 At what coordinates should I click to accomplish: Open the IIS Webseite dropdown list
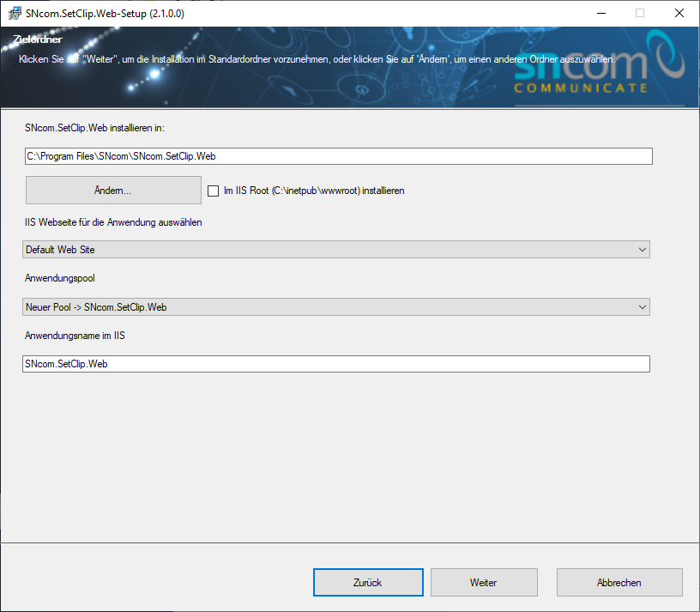pos(335,250)
